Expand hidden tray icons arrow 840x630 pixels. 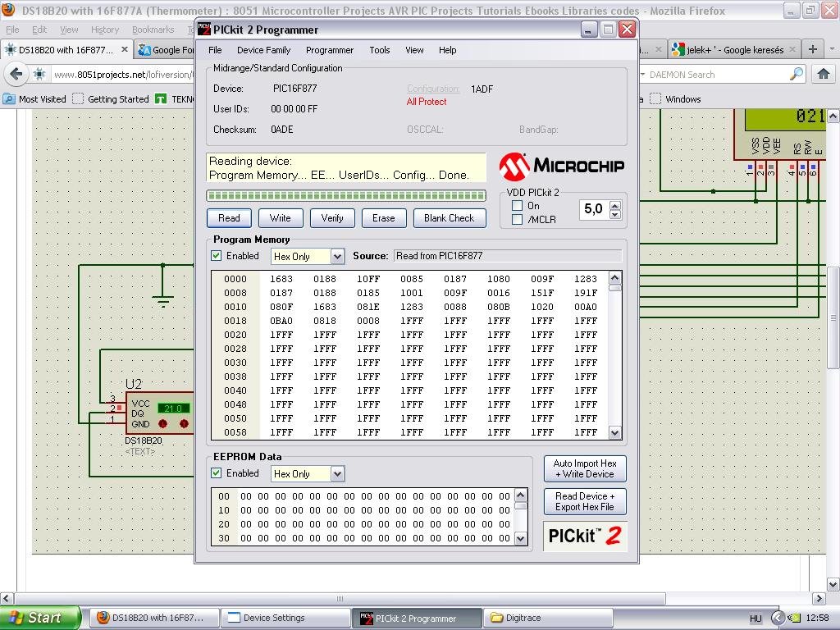[778, 618]
